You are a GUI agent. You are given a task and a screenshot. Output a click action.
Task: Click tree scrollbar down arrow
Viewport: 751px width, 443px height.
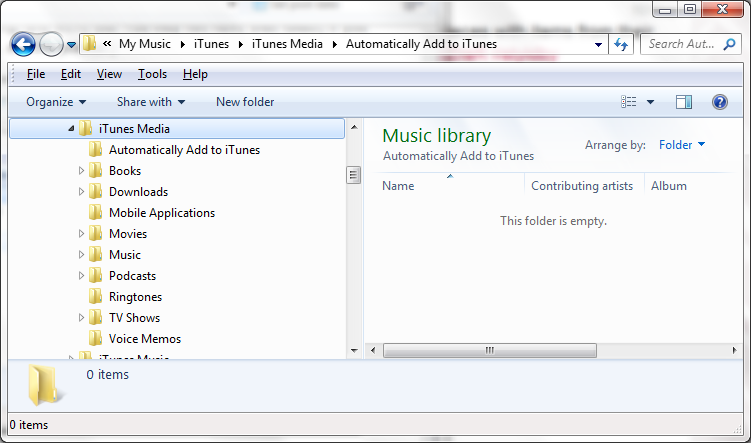[x=354, y=351]
